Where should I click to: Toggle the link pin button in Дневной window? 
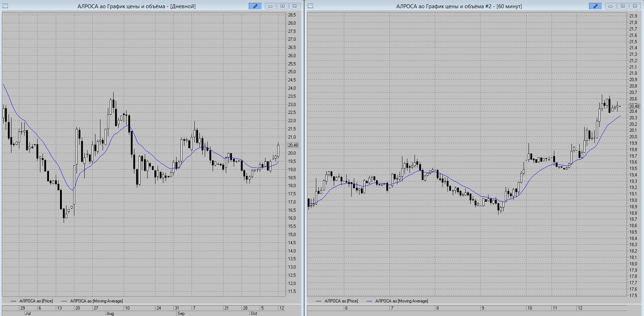tap(255, 6)
